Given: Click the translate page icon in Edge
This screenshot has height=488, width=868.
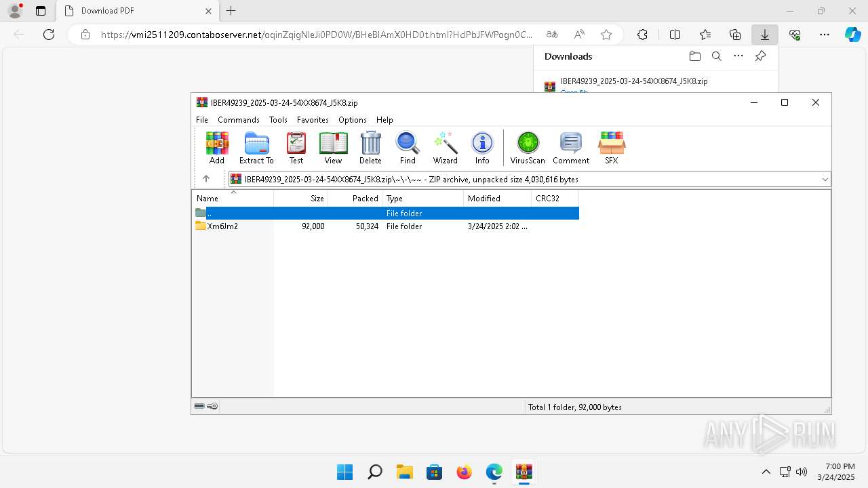Looking at the screenshot, I should click(x=552, y=35).
